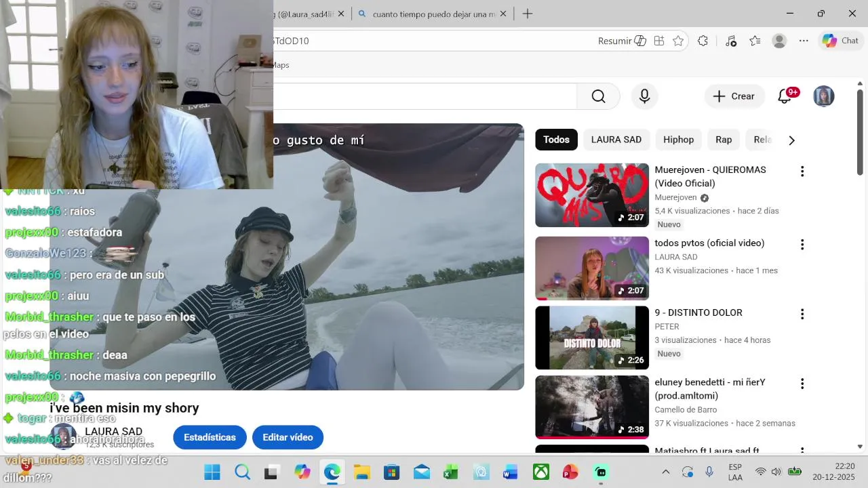Open PowerPoint from taskbar
Viewport: 868px width, 488px height.
pyautogui.click(x=570, y=472)
